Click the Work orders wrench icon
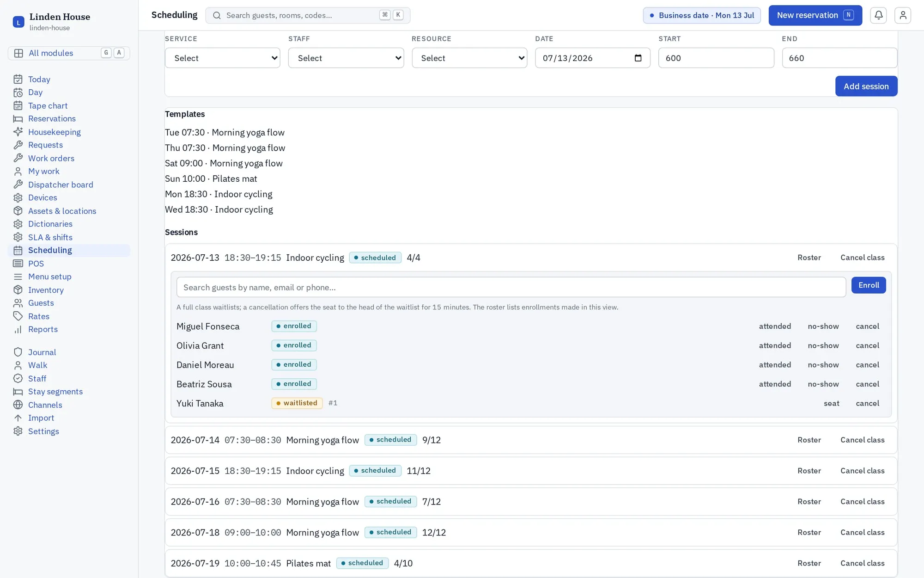Viewport: 924px width, 578px height. [x=18, y=158]
